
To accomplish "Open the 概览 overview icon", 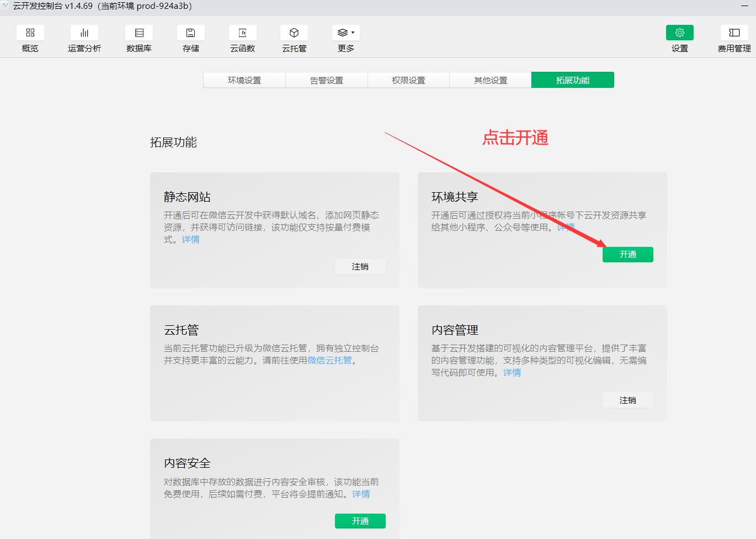I will coord(30,33).
